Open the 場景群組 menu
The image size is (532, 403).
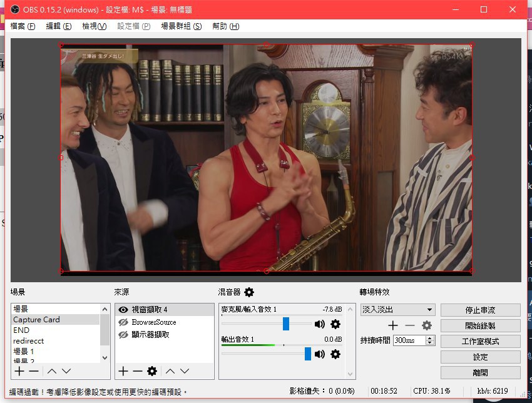click(x=181, y=26)
